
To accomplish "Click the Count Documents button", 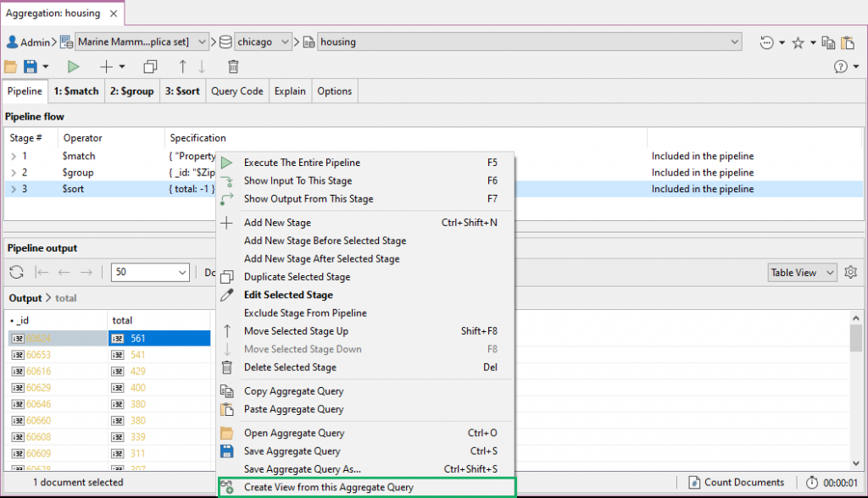I will 737,483.
